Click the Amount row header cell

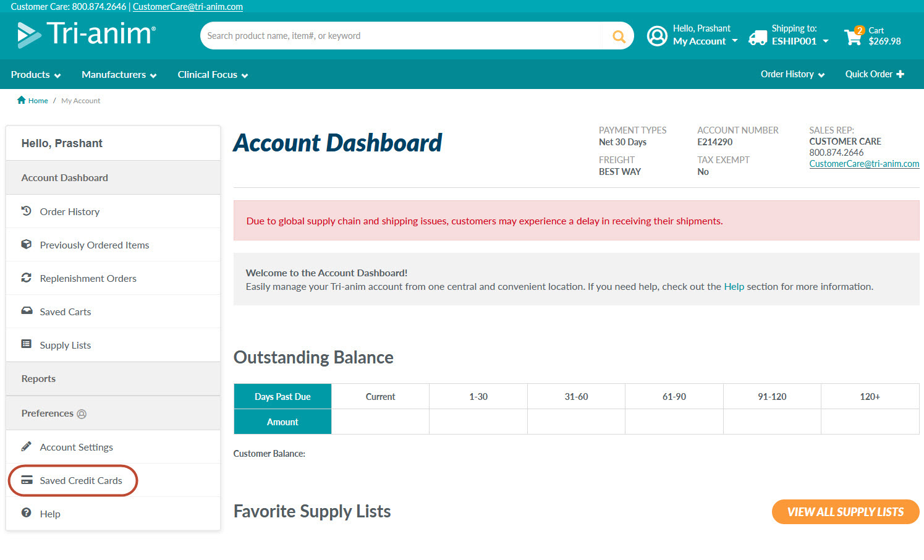pos(282,422)
